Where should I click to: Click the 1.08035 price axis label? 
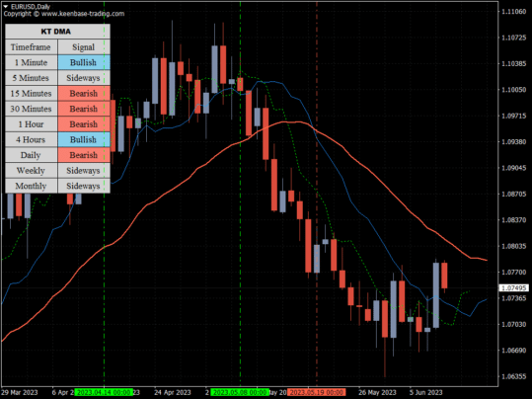[x=513, y=246]
